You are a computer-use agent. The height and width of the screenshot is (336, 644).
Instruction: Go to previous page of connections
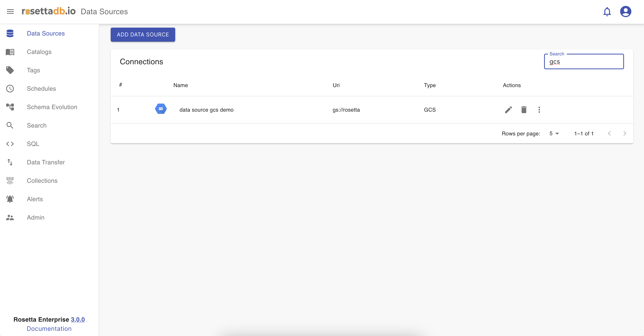pos(609,133)
